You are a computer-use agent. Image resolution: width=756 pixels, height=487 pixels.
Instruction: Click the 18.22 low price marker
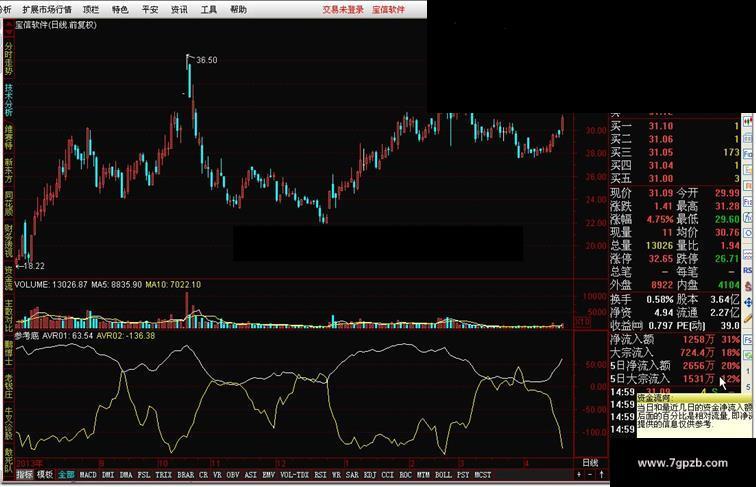pyautogui.click(x=34, y=266)
